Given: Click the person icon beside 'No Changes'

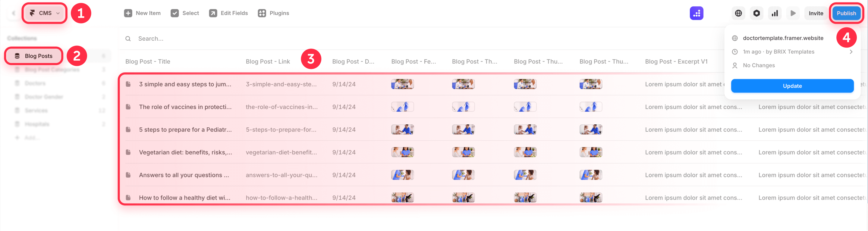Looking at the screenshot, I should pyautogui.click(x=735, y=65).
